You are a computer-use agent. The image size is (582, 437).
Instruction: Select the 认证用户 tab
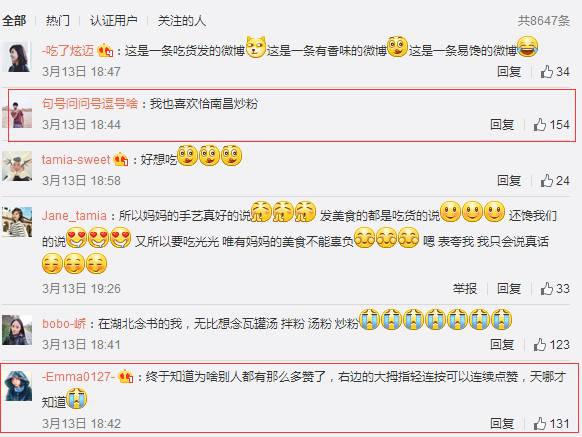click(x=114, y=20)
